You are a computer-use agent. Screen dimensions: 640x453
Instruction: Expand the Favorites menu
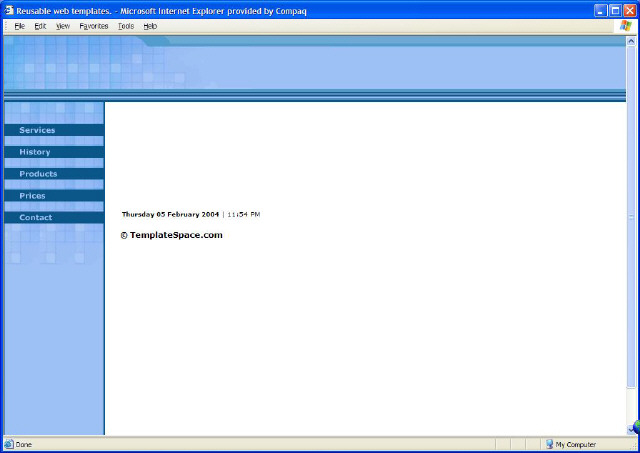[94, 26]
